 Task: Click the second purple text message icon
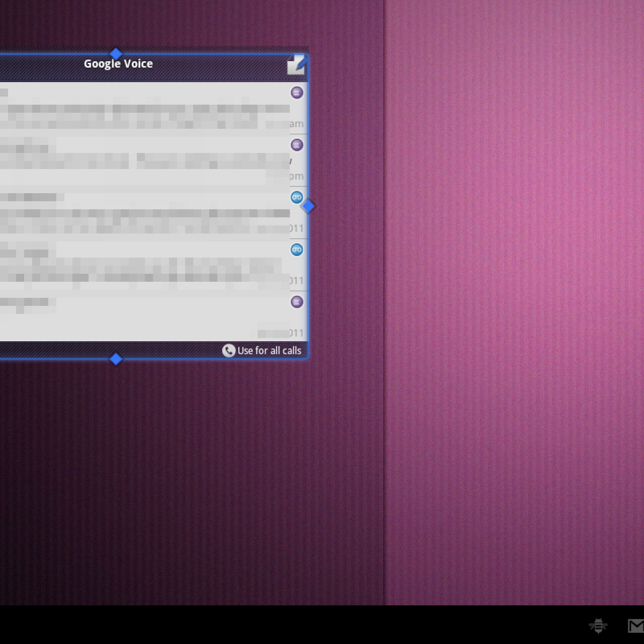coord(297,145)
